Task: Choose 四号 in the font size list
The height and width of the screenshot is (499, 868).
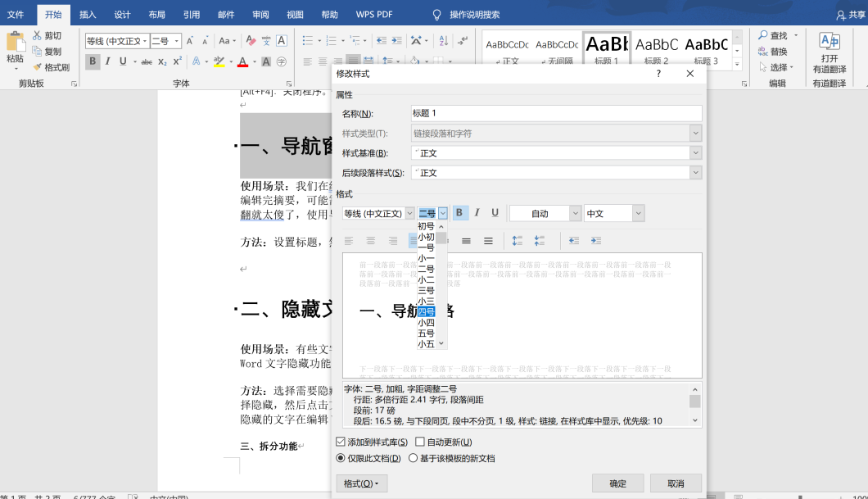Action: coord(427,312)
